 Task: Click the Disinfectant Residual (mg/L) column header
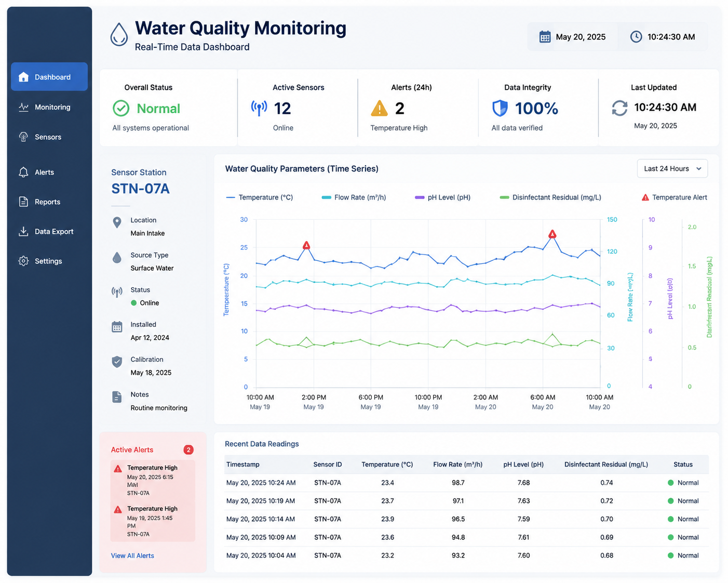(606, 465)
